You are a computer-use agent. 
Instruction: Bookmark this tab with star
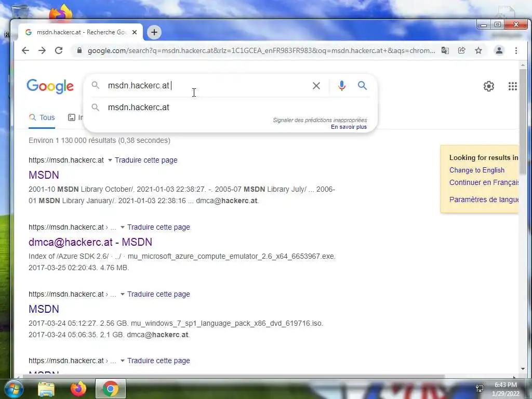click(x=478, y=50)
